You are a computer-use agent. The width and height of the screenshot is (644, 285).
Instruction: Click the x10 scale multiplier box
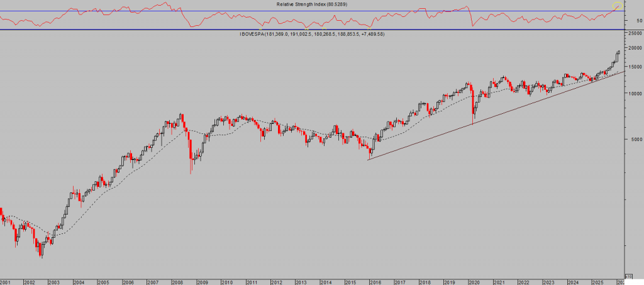click(x=628, y=276)
